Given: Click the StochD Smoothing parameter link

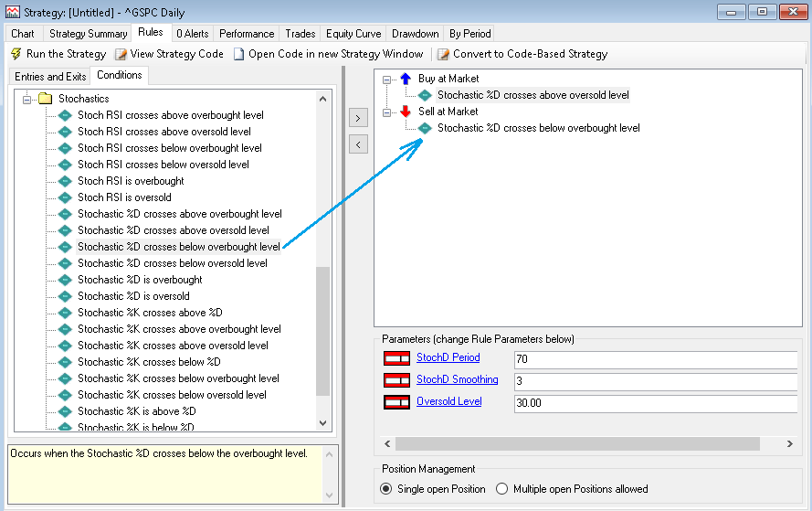Looking at the screenshot, I should 457,379.
